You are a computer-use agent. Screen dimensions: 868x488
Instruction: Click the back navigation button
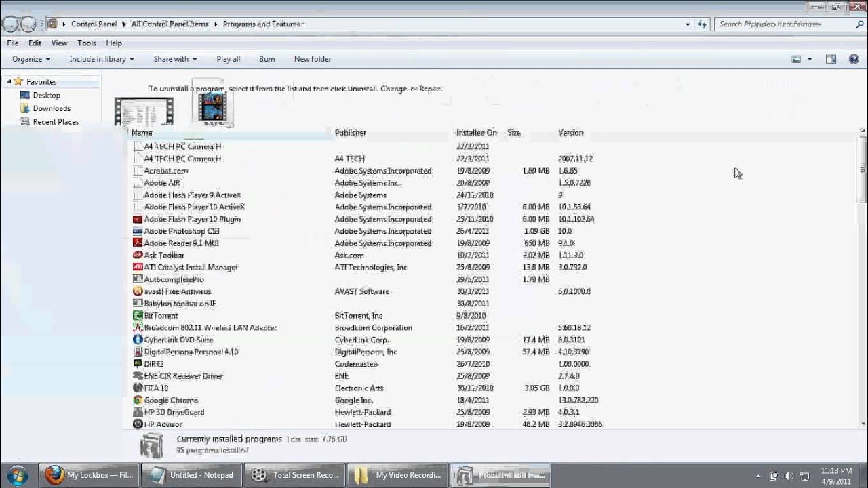coord(10,24)
